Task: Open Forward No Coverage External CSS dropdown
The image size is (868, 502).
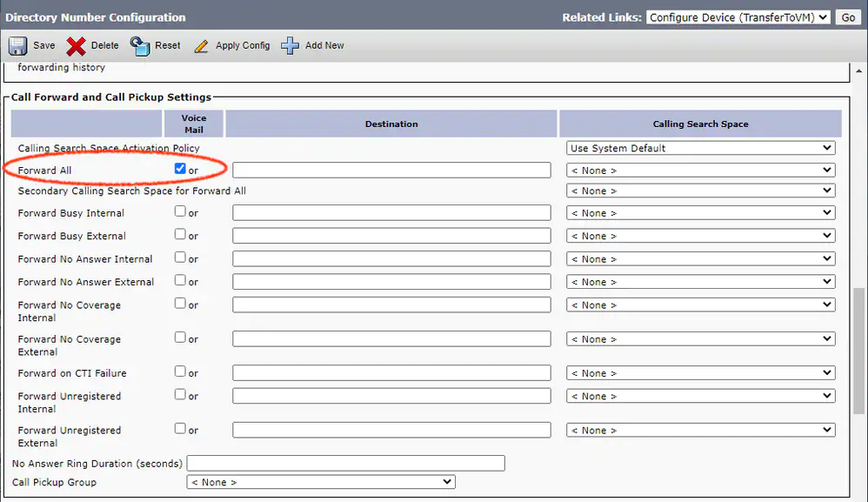Action: (x=700, y=338)
